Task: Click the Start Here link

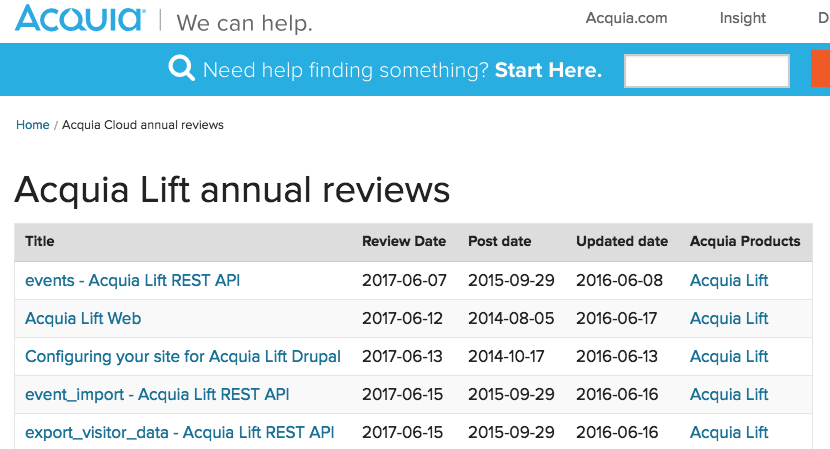Action: click(x=548, y=70)
